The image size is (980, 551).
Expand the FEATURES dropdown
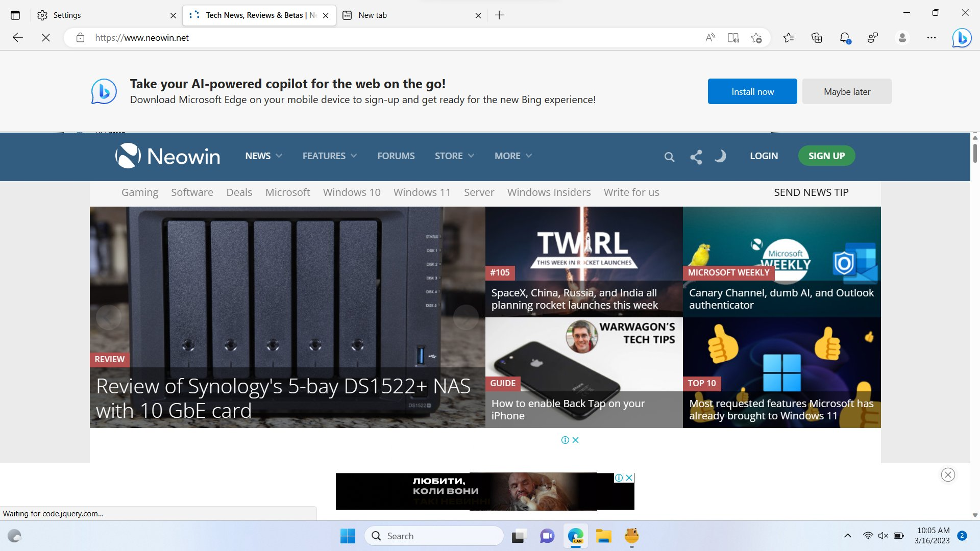tap(329, 156)
